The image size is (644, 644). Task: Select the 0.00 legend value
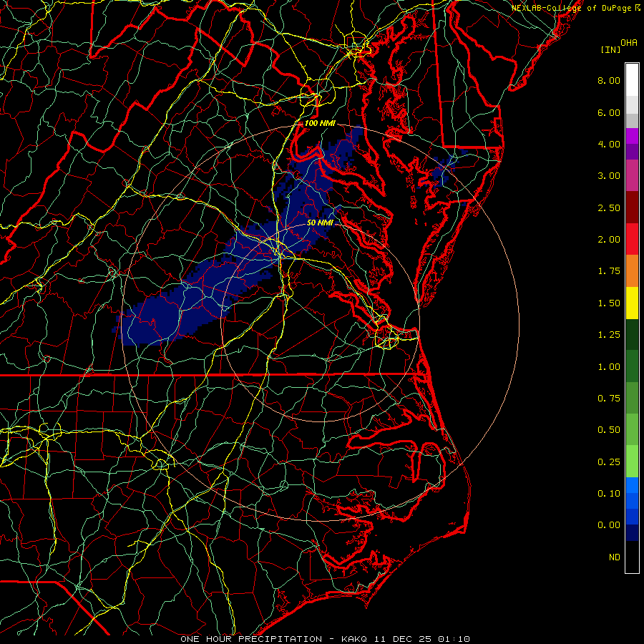(x=609, y=525)
